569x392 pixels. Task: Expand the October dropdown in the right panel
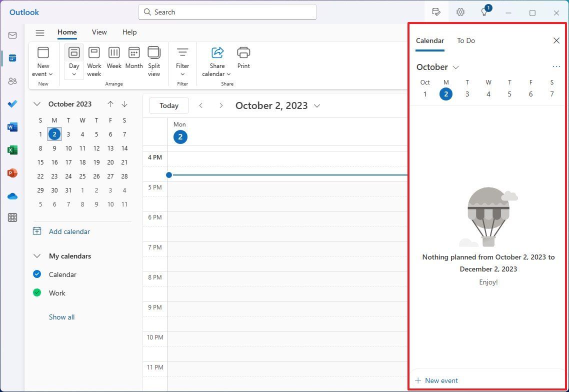point(455,67)
